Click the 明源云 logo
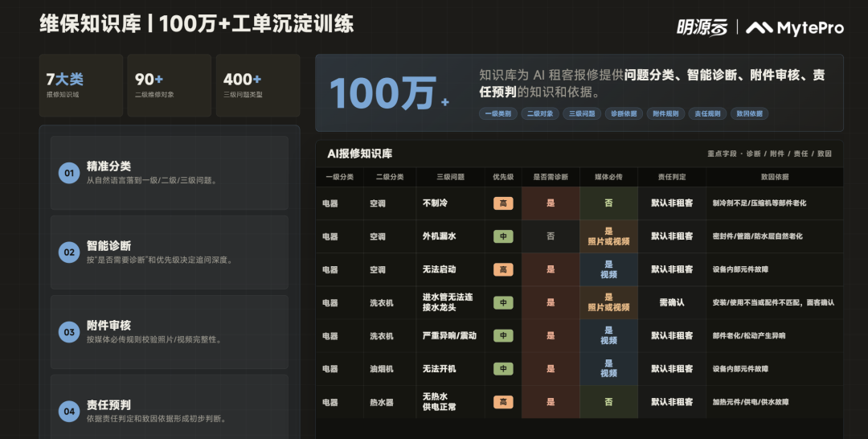This screenshot has width=868, height=439. 702,27
